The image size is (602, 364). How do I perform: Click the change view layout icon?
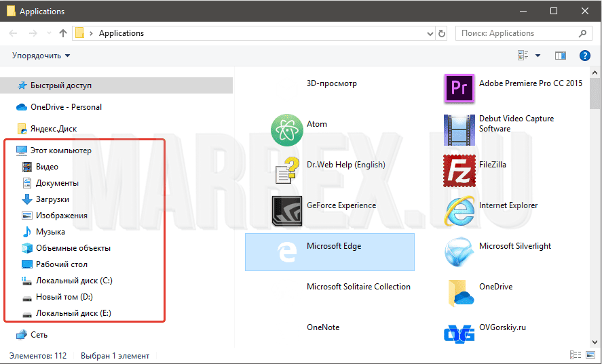click(523, 56)
